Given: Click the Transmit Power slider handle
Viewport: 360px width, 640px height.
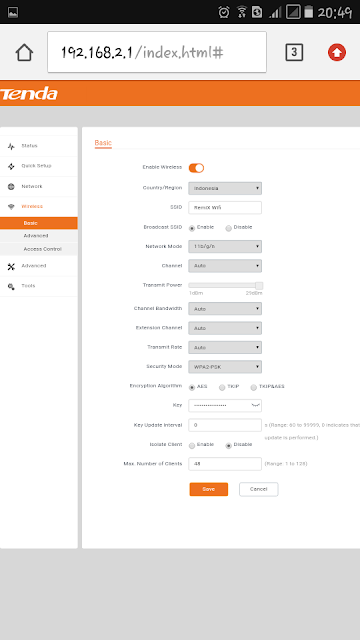Looking at the screenshot, I should (259, 286).
